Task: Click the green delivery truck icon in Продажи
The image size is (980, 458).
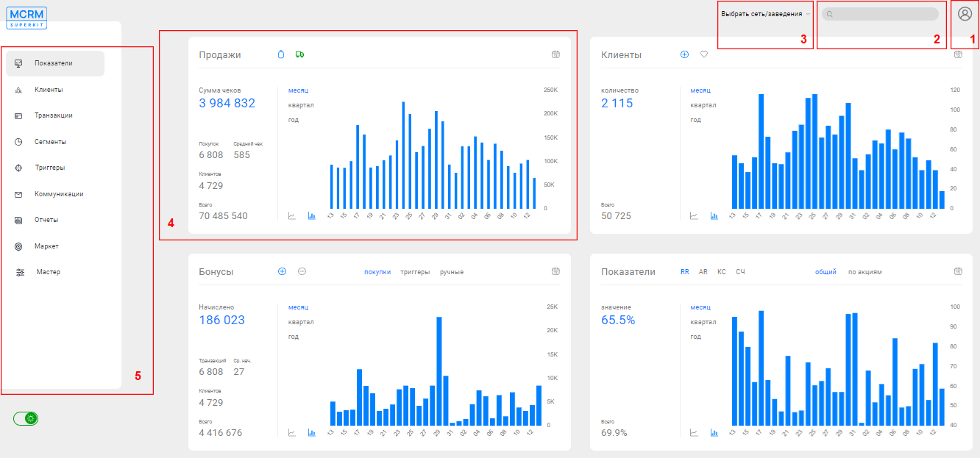Action: (299, 54)
